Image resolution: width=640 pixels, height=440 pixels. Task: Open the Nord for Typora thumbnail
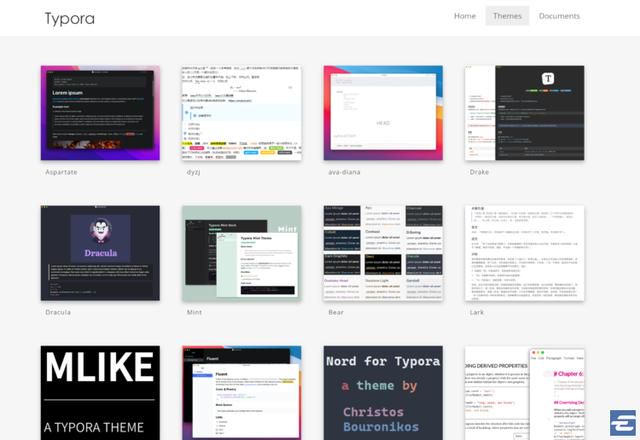coord(383,393)
